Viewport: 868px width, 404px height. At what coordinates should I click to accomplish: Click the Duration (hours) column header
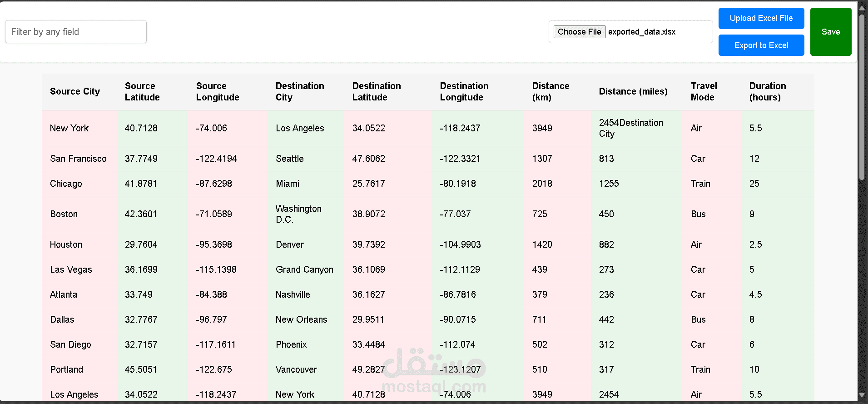pos(767,91)
